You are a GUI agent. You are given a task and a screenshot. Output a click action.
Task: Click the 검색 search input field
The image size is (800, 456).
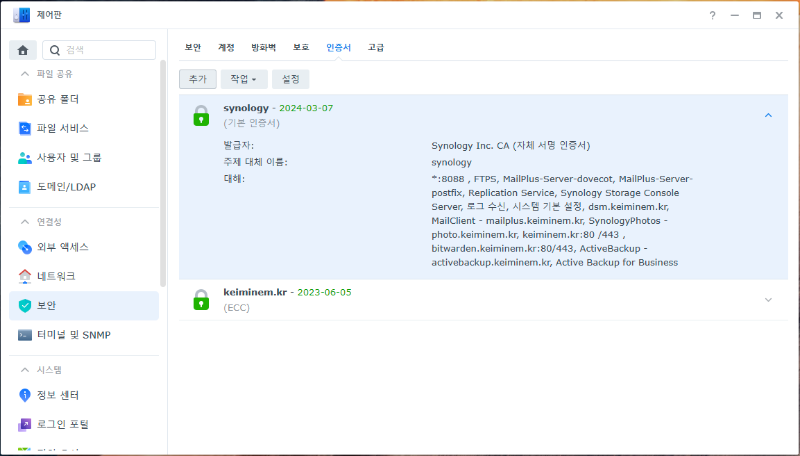pyautogui.click(x=105, y=50)
